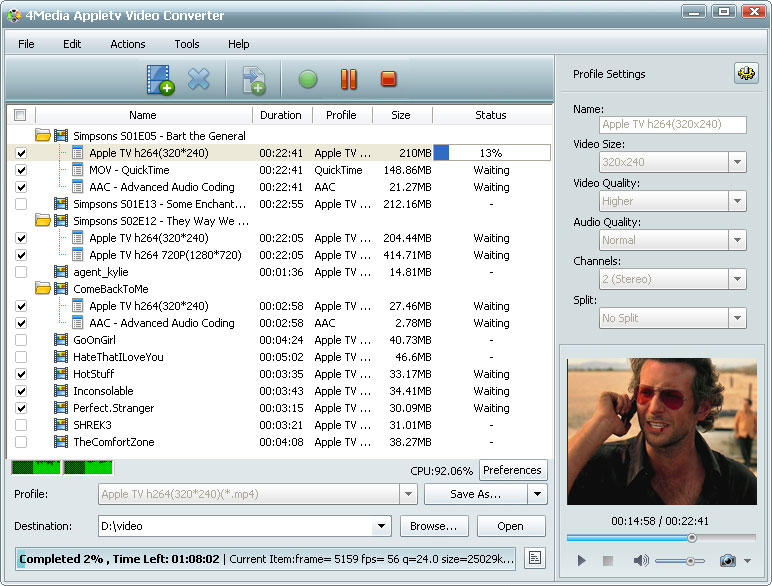Open the Save As arrow dropdown
This screenshot has height=586, width=772.
537,494
